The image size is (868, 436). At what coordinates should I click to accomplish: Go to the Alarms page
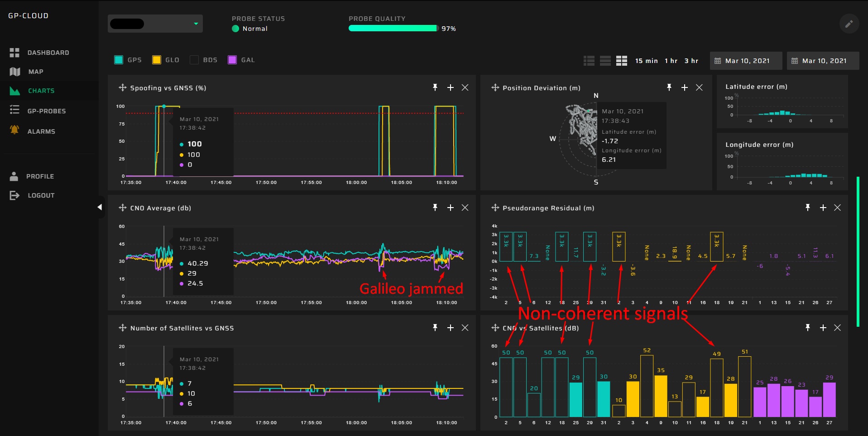point(41,131)
